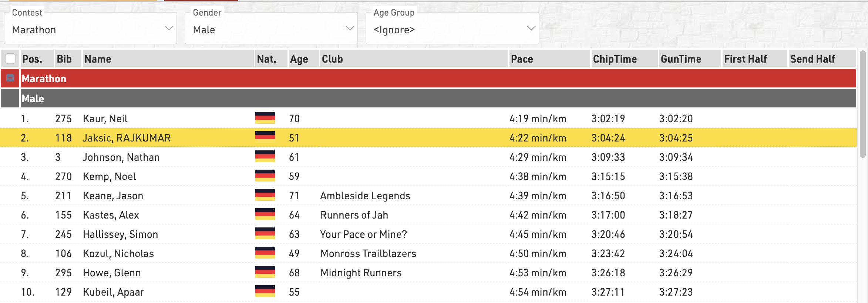Click flag icon in Johnson, Nathan row

[x=265, y=156]
